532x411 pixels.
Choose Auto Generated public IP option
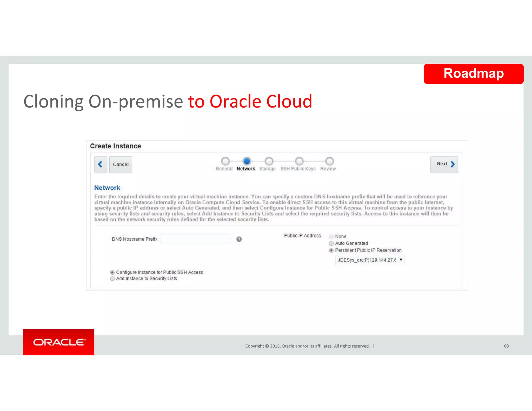pyautogui.click(x=331, y=243)
